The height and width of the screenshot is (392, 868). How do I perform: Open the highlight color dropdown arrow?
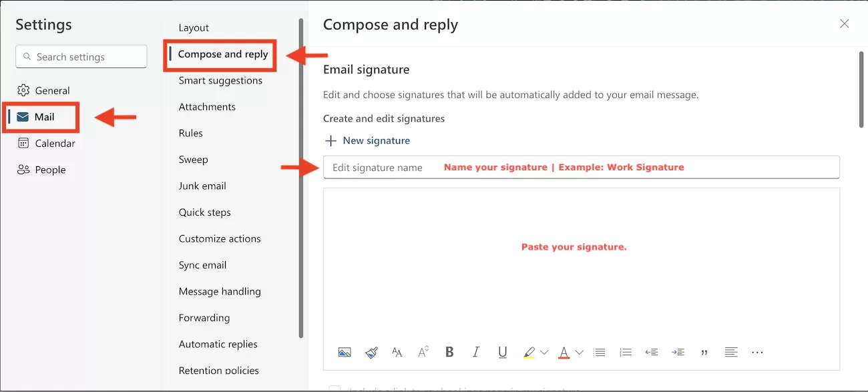coord(544,353)
